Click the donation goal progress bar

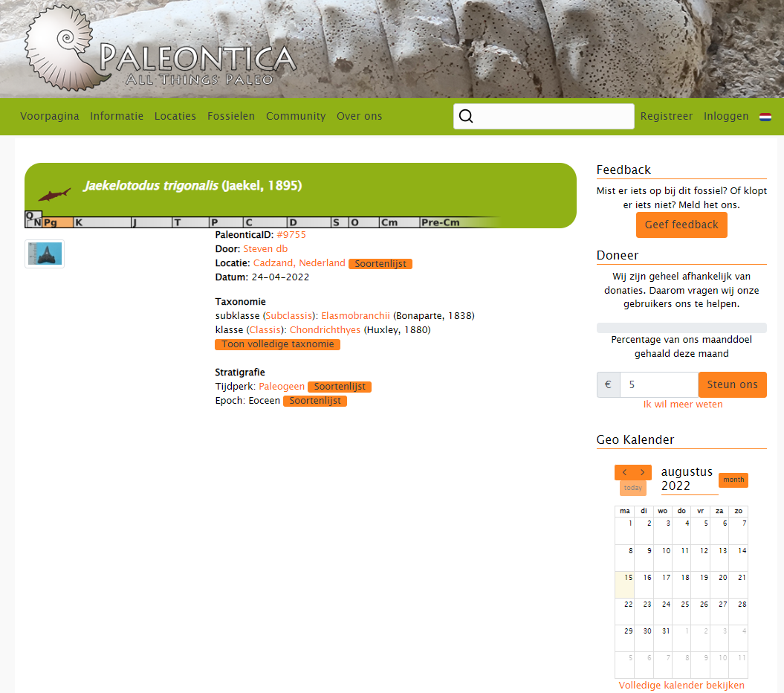681,328
